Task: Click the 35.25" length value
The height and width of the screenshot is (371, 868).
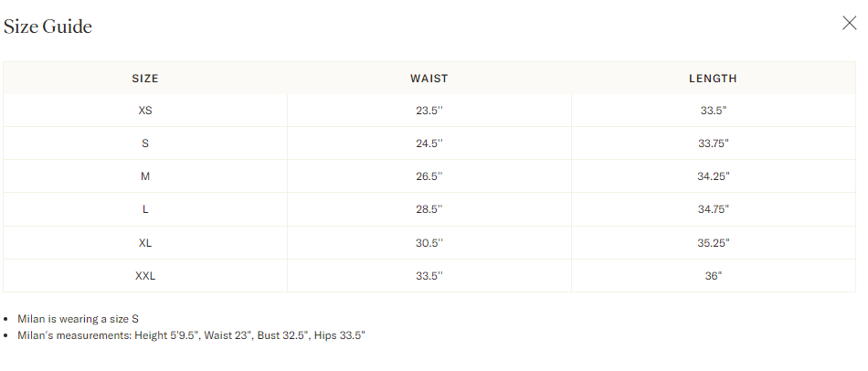Action: pos(713,242)
